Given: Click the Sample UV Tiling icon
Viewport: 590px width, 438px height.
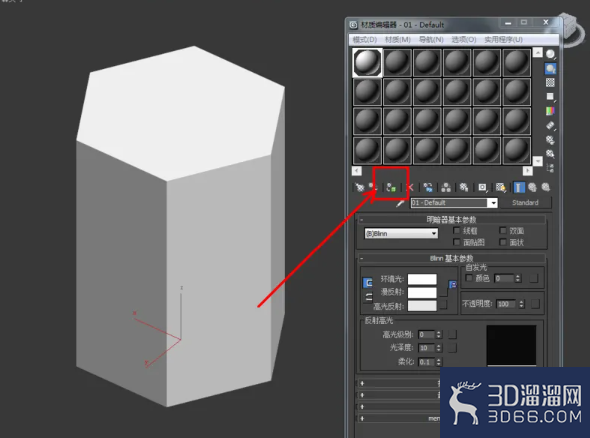Looking at the screenshot, I should click(550, 97).
